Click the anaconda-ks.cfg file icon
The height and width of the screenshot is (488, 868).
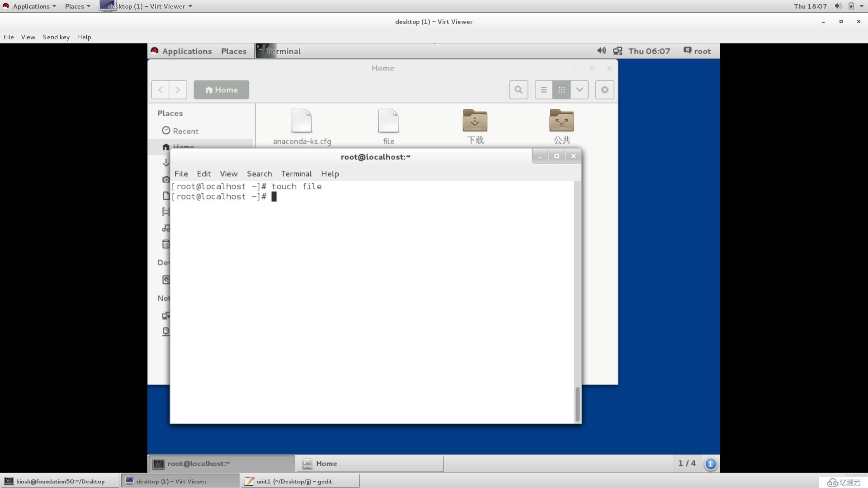pyautogui.click(x=302, y=121)
